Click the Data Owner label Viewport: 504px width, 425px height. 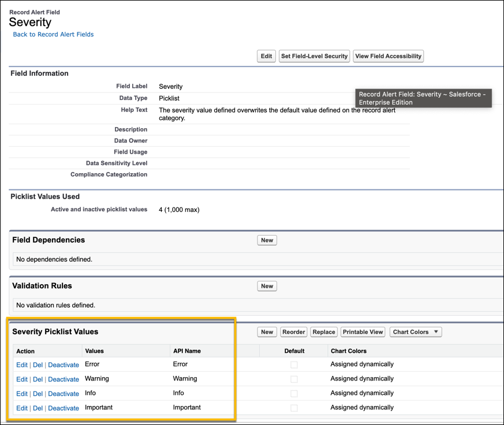coord(130,141)
